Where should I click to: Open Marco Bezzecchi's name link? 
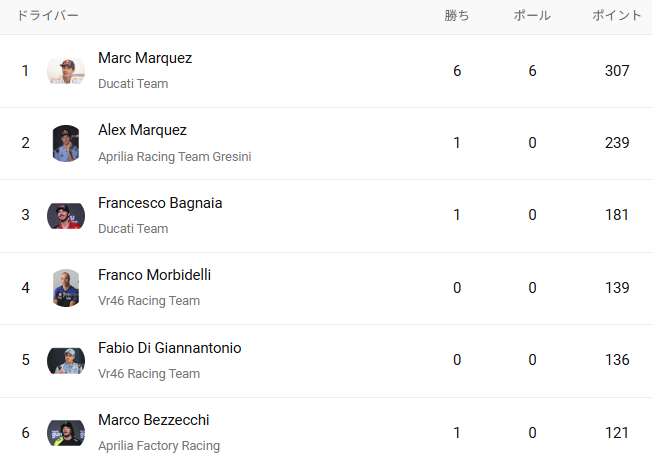153,420
